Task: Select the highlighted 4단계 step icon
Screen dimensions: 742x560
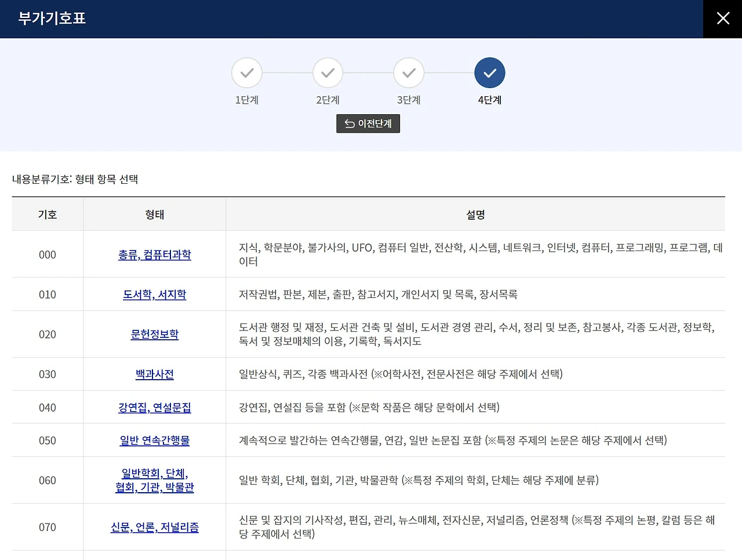Action: point(490,72)
